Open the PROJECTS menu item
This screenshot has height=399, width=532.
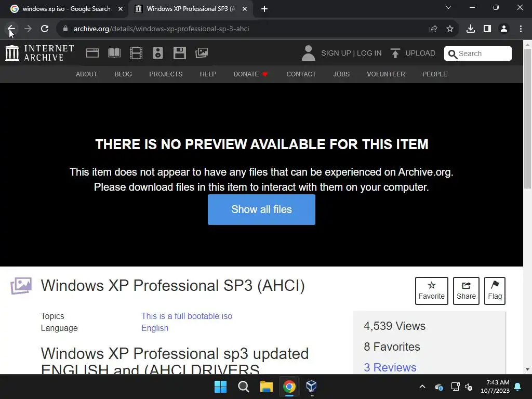pos(166,74)
